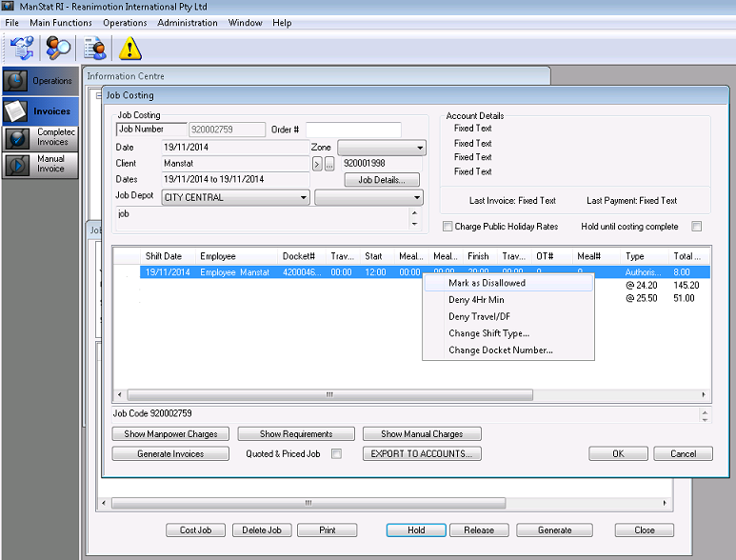The image size is (736, 560).
Task: Click OK in Job Costing dialog
Action: coord(618,453)
